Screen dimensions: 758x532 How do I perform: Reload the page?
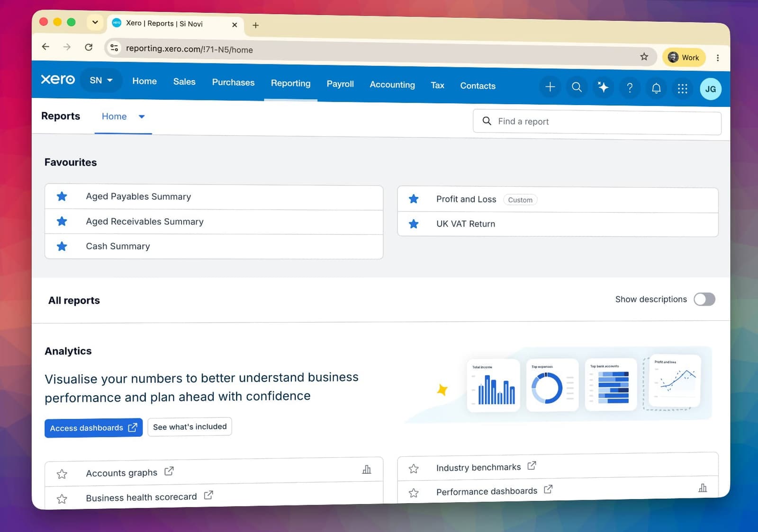pyautogui.click(x=89, y=47)
